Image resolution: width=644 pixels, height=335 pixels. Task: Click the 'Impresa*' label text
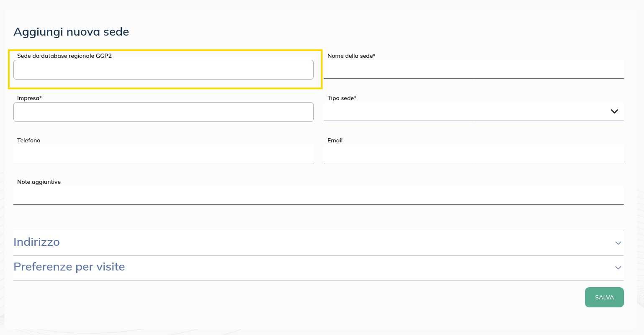coord(29,98)
